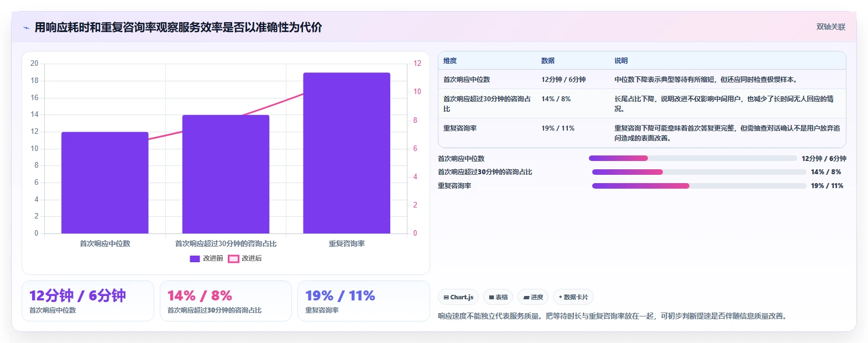Click the description starting 中位数下降表示

click(x=706, y=80)
